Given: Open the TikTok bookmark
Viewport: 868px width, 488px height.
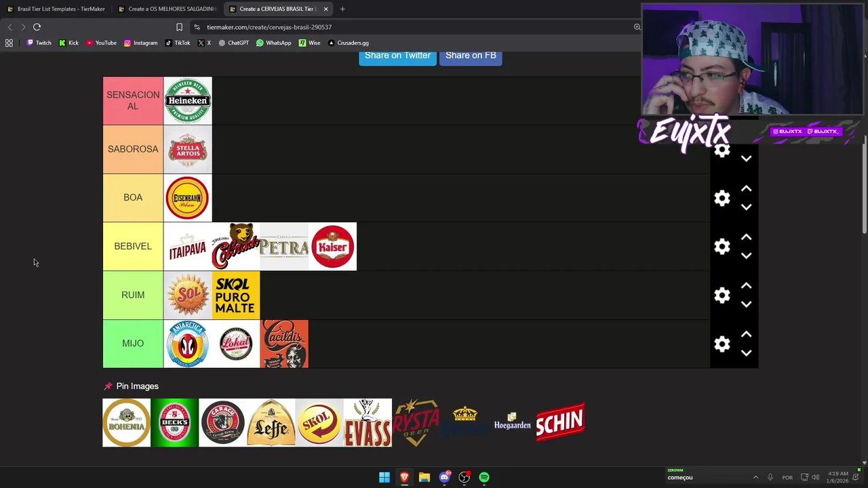Looking at the screenshot, I should [178, 43].
